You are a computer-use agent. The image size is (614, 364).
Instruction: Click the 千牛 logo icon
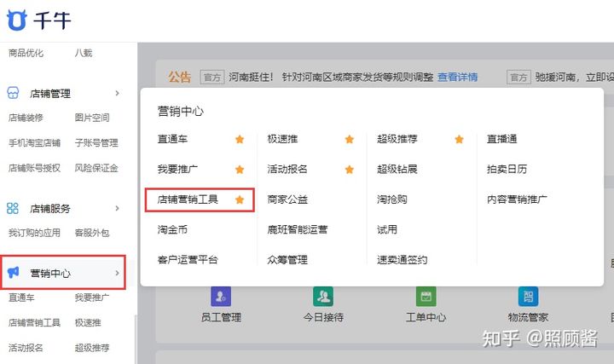click(16, 20)
